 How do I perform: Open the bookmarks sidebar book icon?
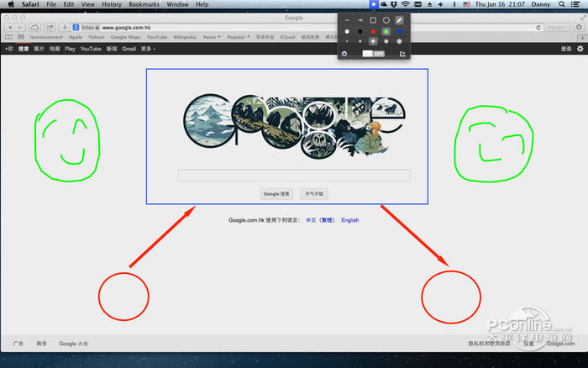[9, 37]
